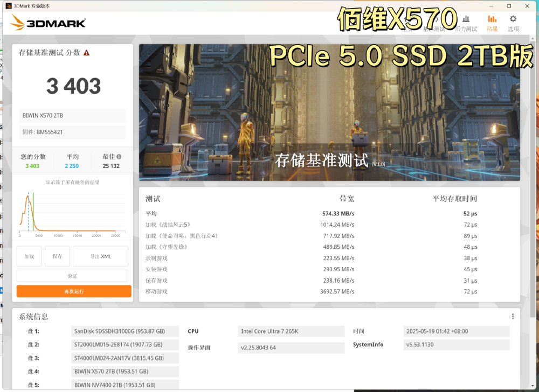Click the 加载 button
This screenshot has height=392, width=539.
click(x=29, y=256)
